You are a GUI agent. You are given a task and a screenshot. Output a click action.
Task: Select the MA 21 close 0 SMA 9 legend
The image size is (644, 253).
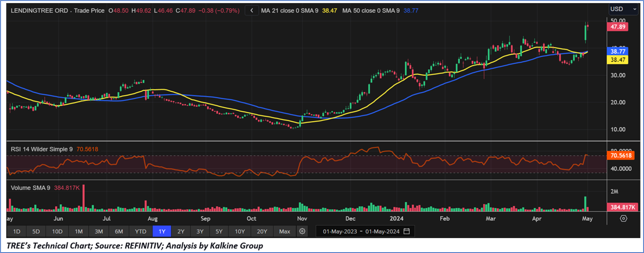[290, 10]
